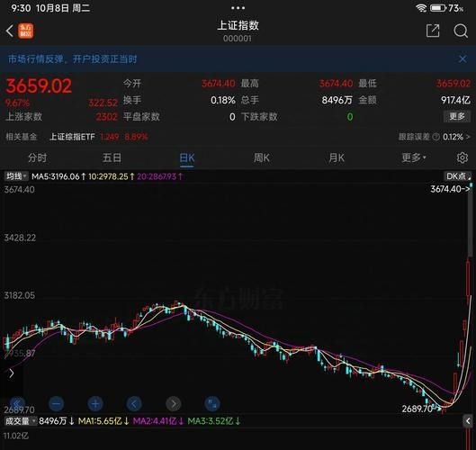This screenshot has width=476, height=450.
Task: Move chart left with single left-arrow button
Action: pyautogui.click(x=134, y=404)
